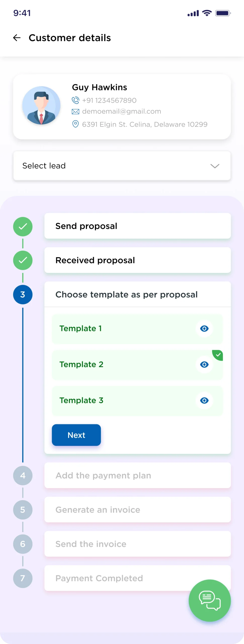Expand the Send proposal step

(137, 226)
